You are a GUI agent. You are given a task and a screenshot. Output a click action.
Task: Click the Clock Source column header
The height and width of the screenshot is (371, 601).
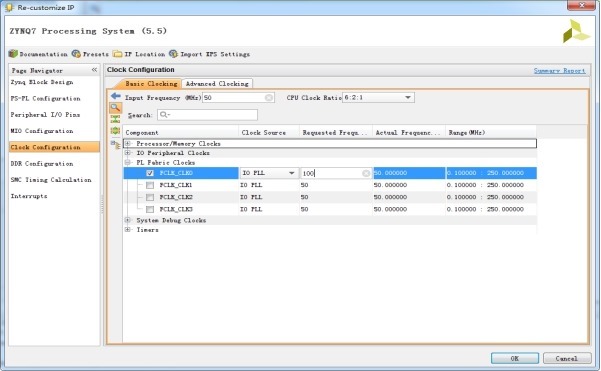[269, 133]
